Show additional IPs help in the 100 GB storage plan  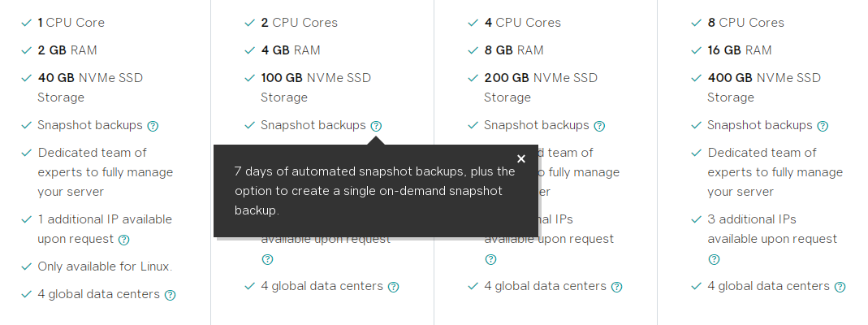coord(267,259)
